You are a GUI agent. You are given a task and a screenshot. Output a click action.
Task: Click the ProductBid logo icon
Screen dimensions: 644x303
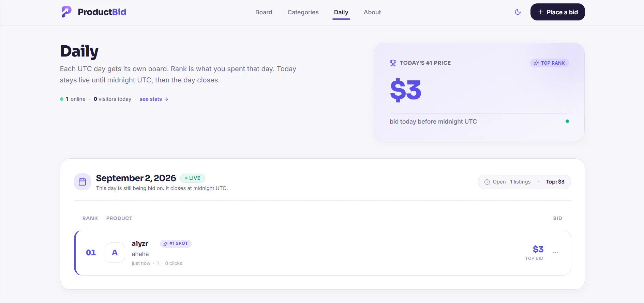tap(66, 12)
